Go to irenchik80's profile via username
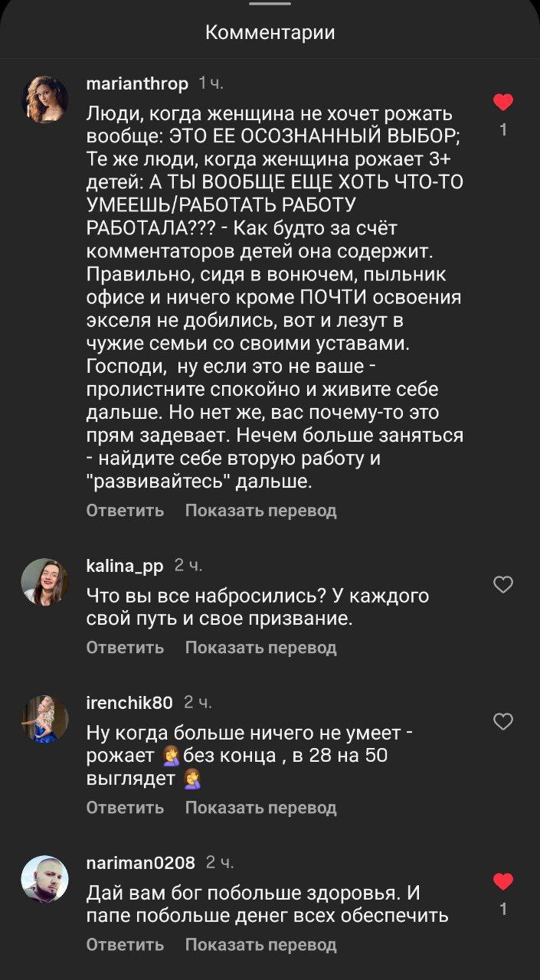 (x=129, y=703)
